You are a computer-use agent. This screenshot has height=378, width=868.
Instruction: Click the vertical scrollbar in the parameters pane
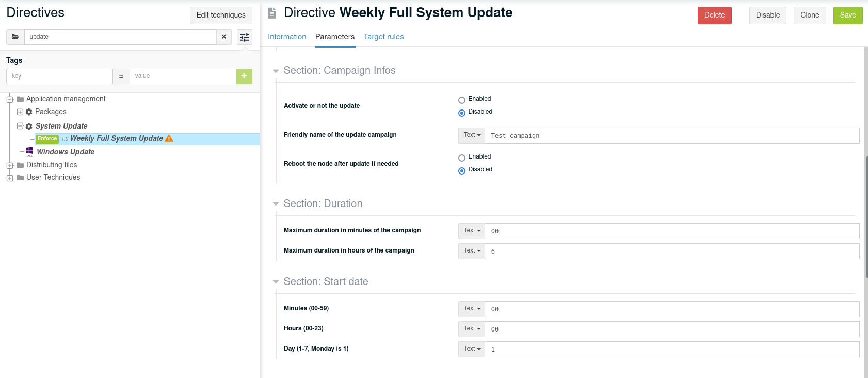(866, 217)
